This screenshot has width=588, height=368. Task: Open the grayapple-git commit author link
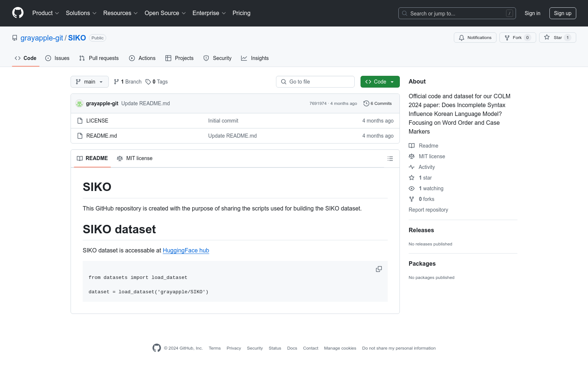(x=102, y=103)
